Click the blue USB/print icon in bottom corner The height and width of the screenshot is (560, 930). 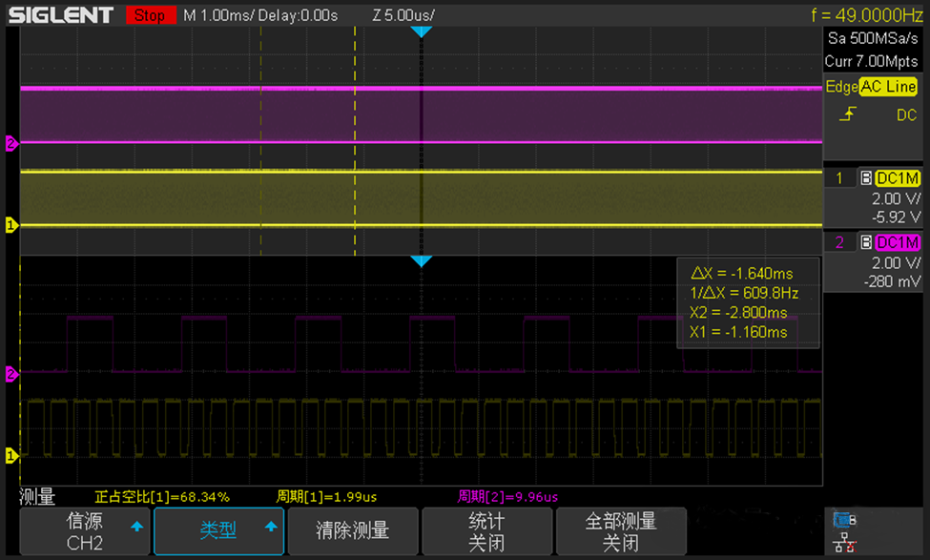(843, 521)
